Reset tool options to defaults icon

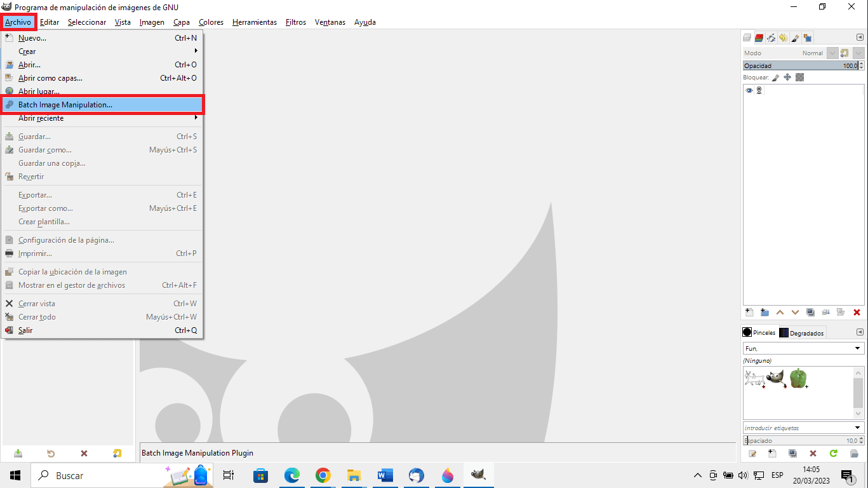click(117, 453)
